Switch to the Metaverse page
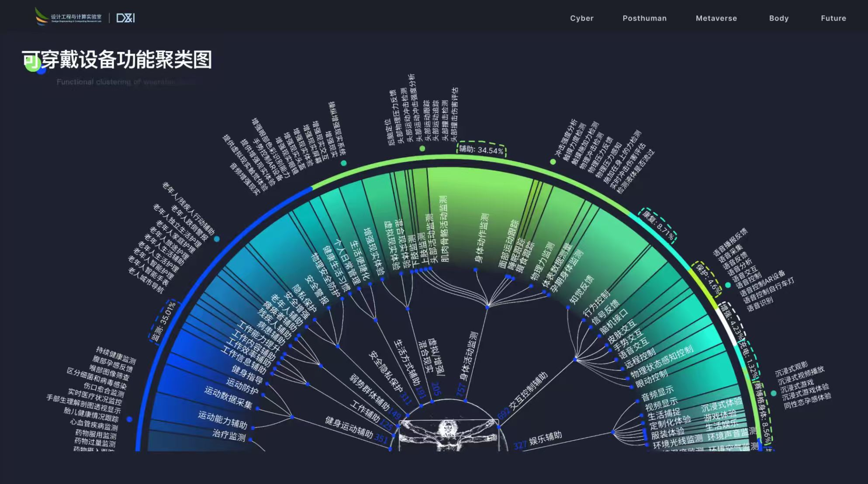Image resolution: width=868 pixels, height=484 pixels. (716, 18)
